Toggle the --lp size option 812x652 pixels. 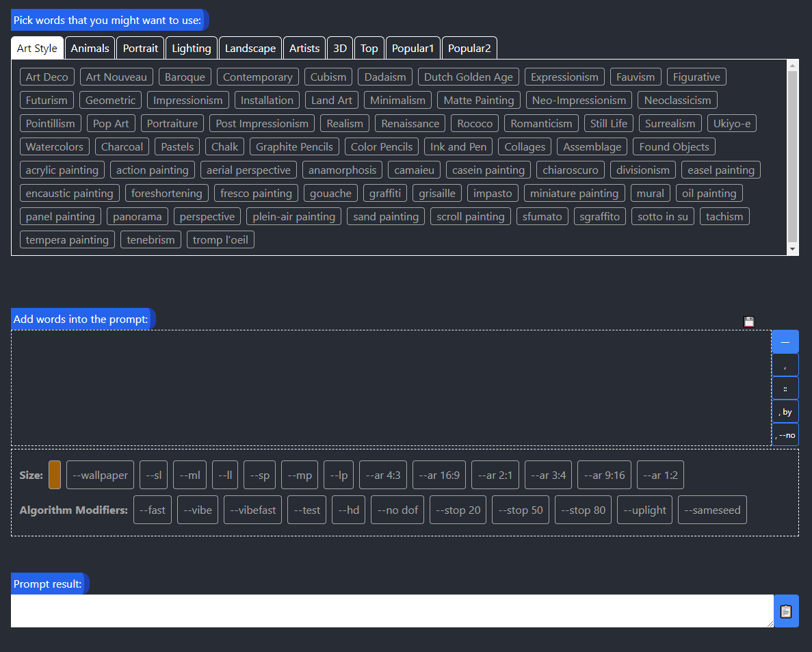[339, 475]
